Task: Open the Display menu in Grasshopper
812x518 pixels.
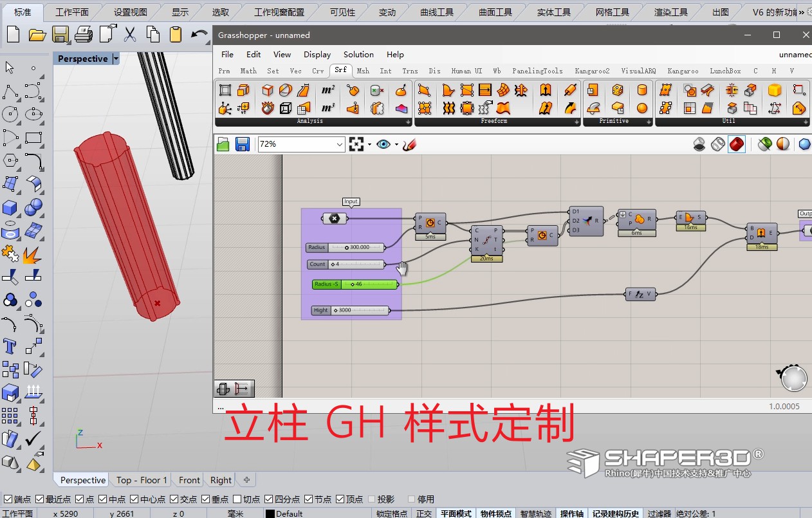Action: coord(317,54)
